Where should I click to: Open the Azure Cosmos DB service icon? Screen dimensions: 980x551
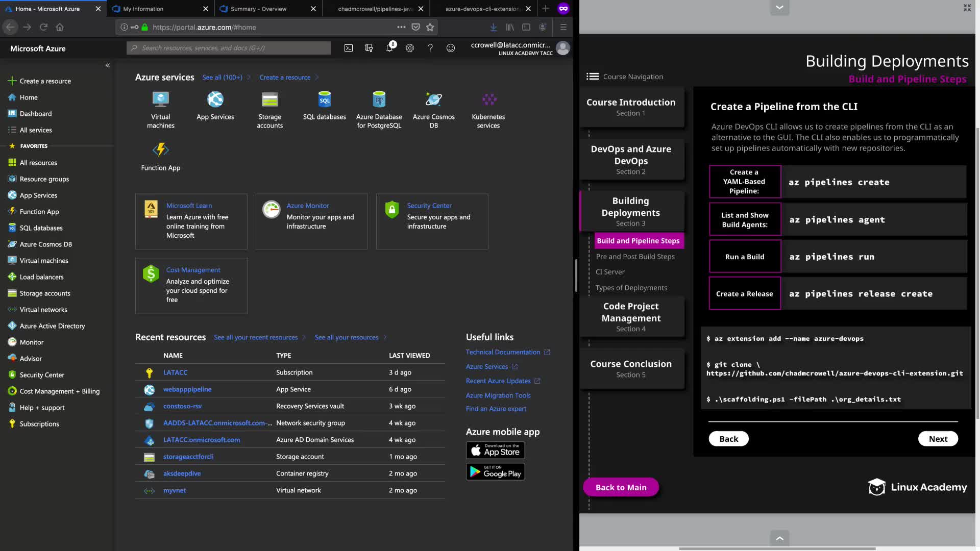coord(433,99)
